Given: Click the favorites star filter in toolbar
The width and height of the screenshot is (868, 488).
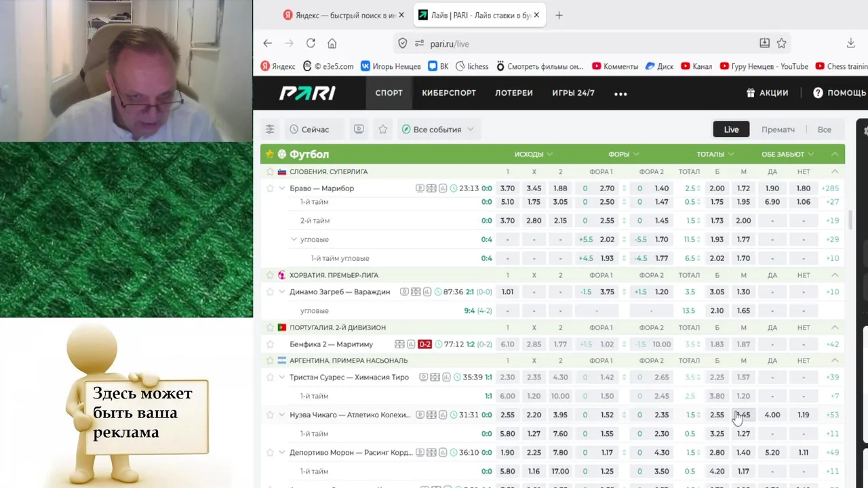Looking at the screenshot, I should point(383,129).
